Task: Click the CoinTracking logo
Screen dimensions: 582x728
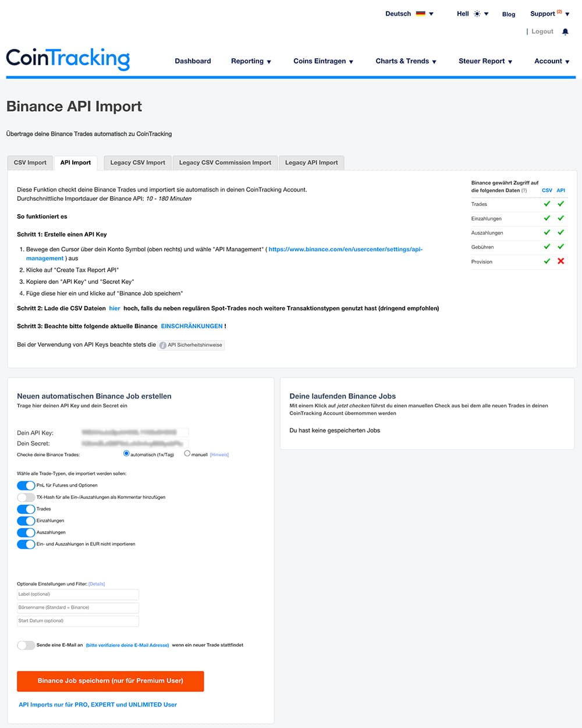Action: point(68,59)
